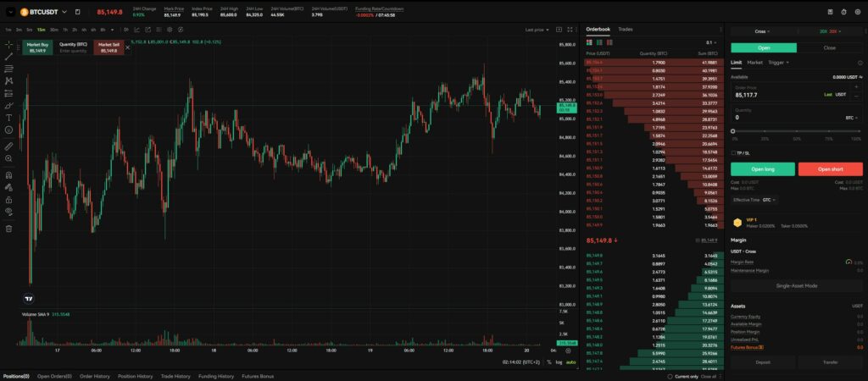Open the GTC effective time dropdown
Viewport: 868px width, 381px height.
pos(769,200)
